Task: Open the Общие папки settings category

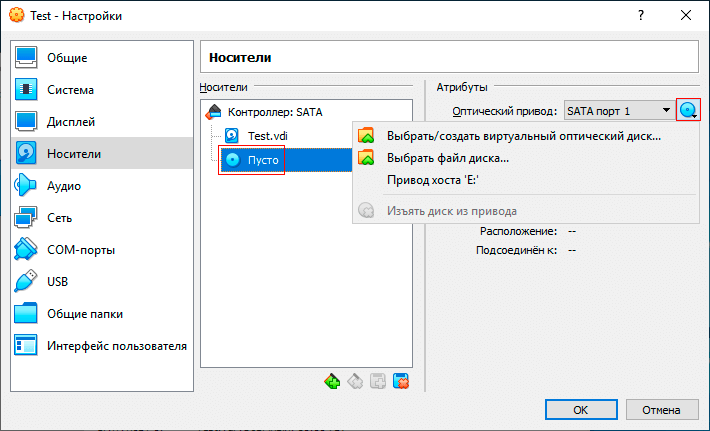Action: (102, 314)
